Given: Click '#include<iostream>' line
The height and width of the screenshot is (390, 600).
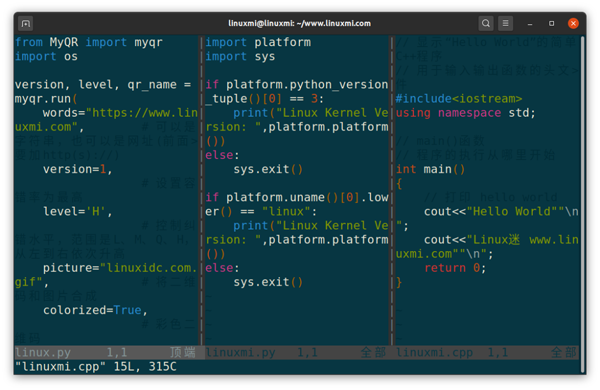Looking at the screenshot, I should point(459,99).
